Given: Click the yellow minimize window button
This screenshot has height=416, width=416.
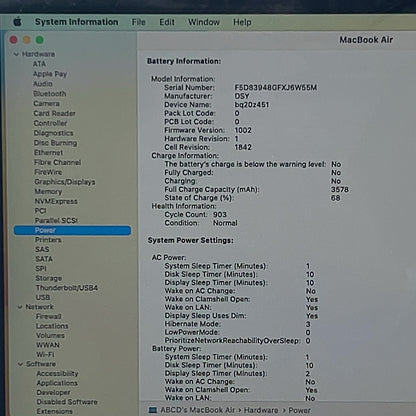Looking at the screenshot, I should pyautogui.click(x=27, y=40).
